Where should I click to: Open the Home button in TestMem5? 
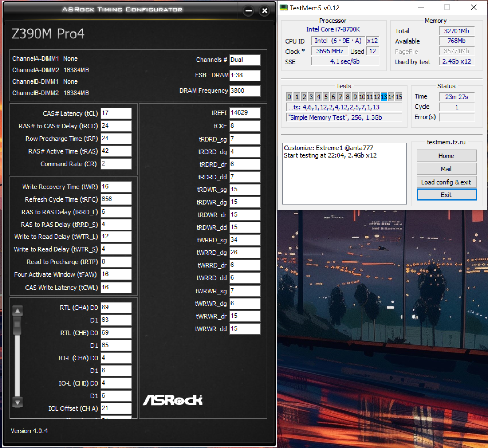click(446, 156)
